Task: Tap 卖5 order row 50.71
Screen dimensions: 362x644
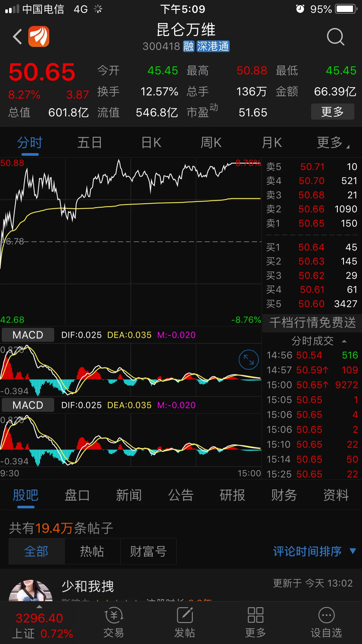Action: (312, 167)
